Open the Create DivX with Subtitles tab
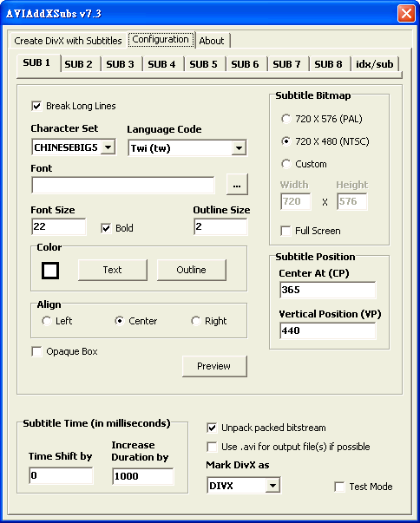420x523 pixels. pyautogui.click(x=68, y=41)
